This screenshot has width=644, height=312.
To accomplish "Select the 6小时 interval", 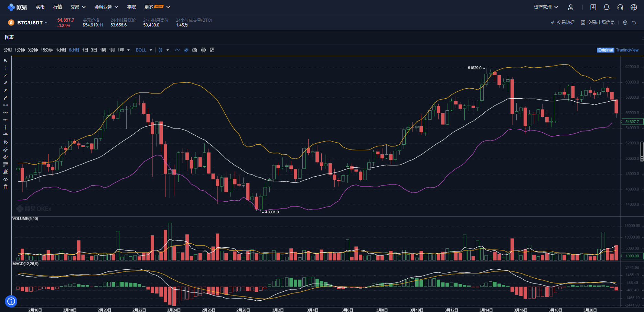I will [74, 50].
